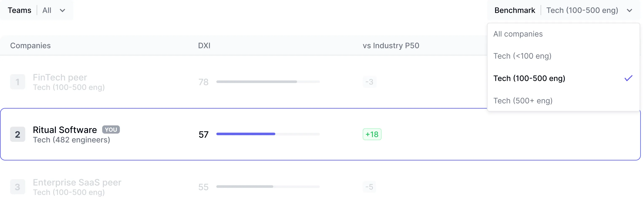
Task: Click the rank 3 badge for Enterprise SaaS peer
Action: pyautogui.click(x=17, y=187)
